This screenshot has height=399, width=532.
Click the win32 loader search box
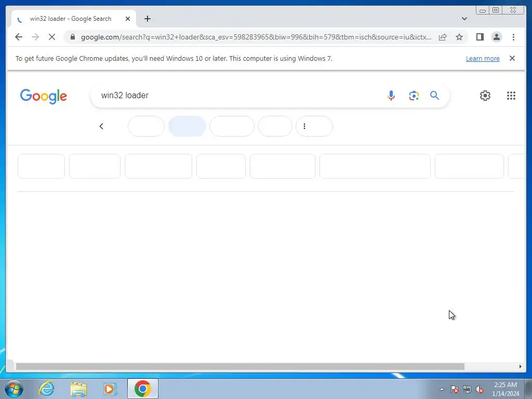click(x=237, y=96)
